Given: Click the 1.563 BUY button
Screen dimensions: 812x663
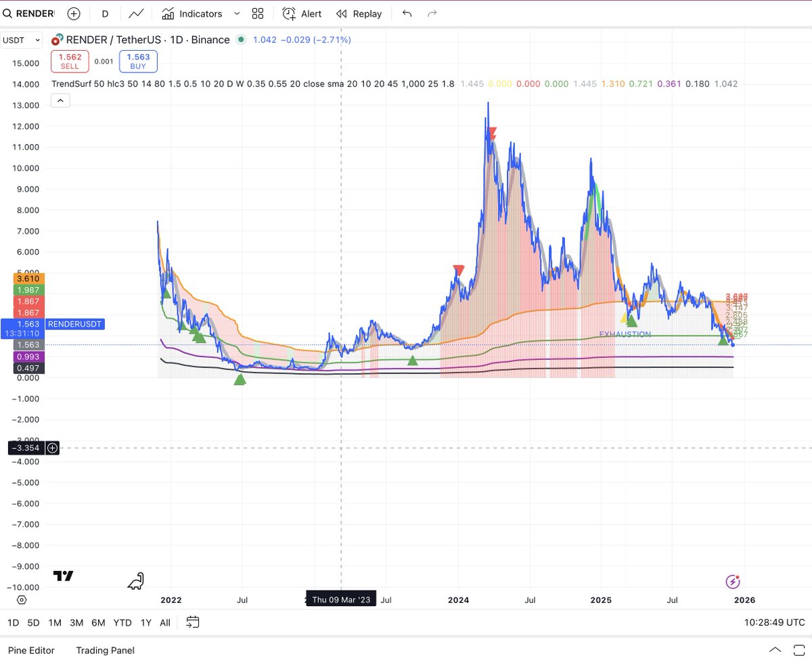Looking at the screenshot, I should 138,62.
